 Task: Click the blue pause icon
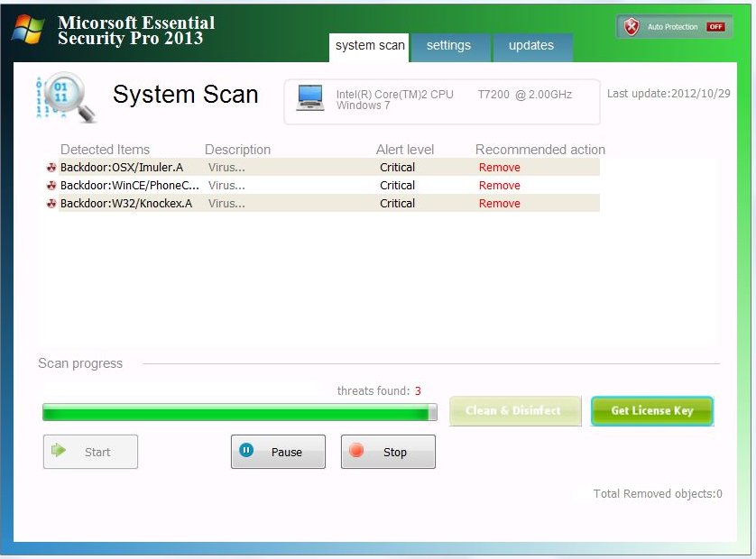[x=246, y=451]
